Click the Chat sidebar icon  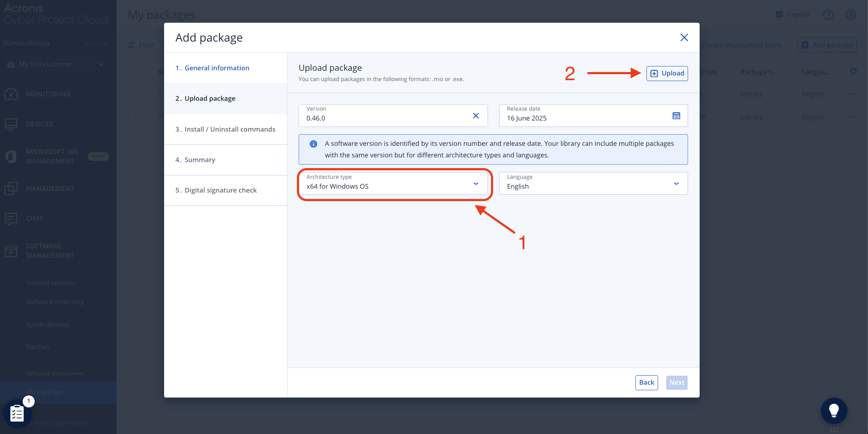[11, 218]
